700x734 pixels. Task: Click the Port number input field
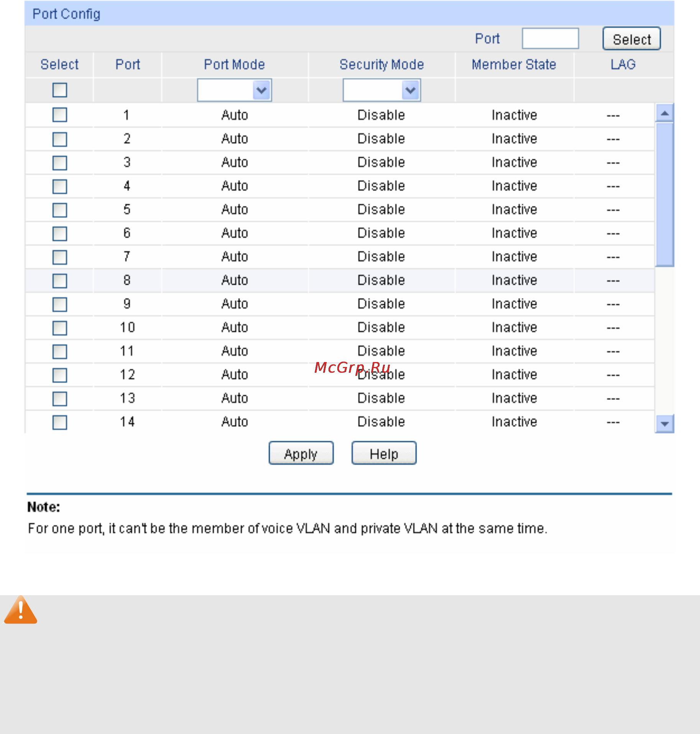(x=550, y=38)
